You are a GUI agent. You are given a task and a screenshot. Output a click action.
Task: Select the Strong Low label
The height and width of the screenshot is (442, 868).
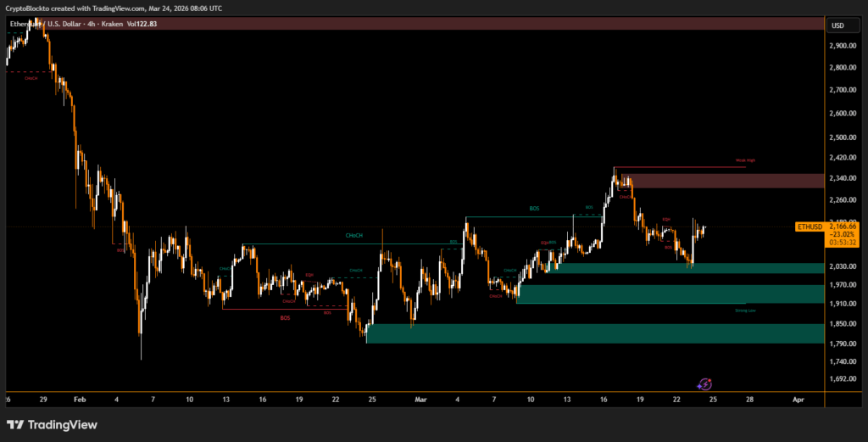pos(745,311)
